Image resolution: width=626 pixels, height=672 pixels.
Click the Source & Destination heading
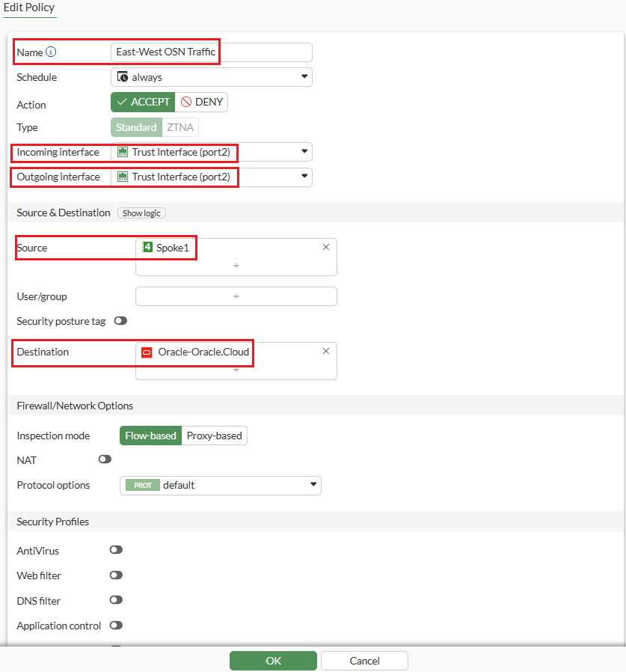click(64, 213)
